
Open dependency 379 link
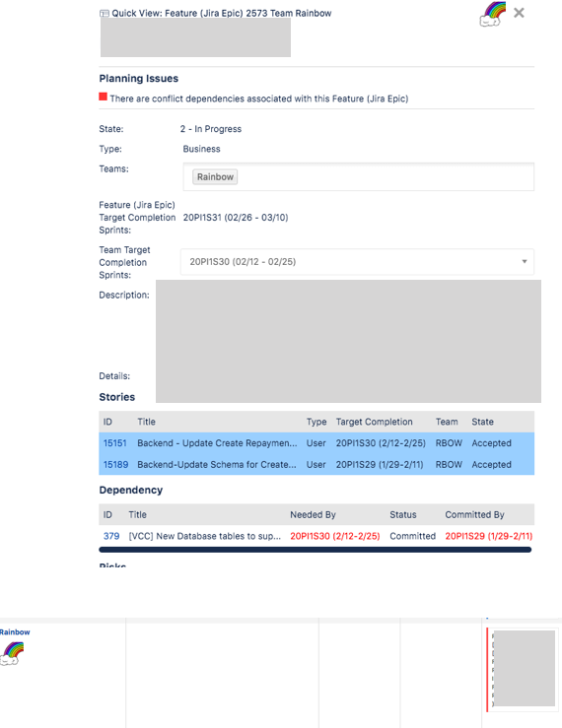(x=111, y=536)
